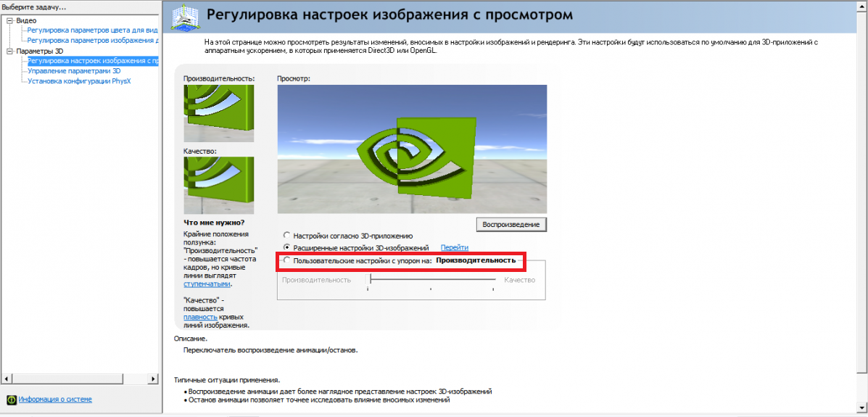Click the Качество label beside the slider

tap(520, 280)
